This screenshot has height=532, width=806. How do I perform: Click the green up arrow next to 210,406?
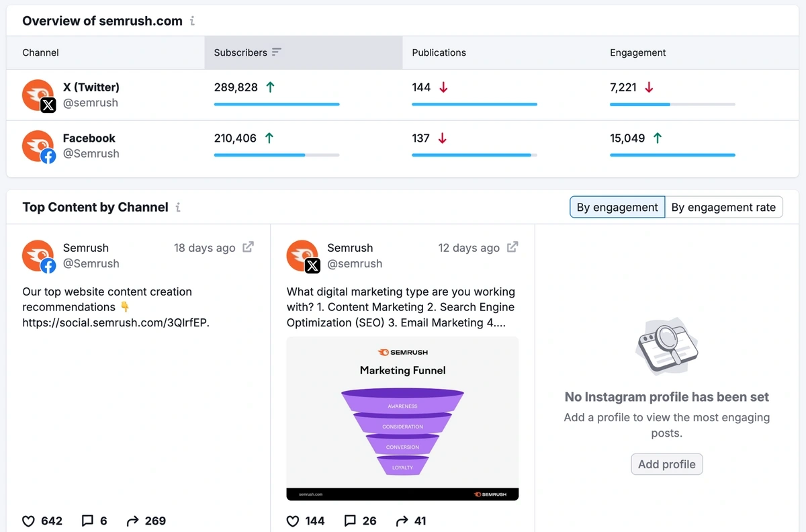269,138
